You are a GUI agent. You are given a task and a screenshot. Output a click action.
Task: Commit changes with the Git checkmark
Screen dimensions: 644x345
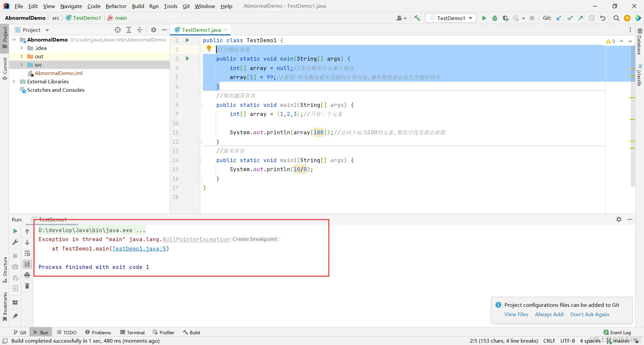pos(570,18)
